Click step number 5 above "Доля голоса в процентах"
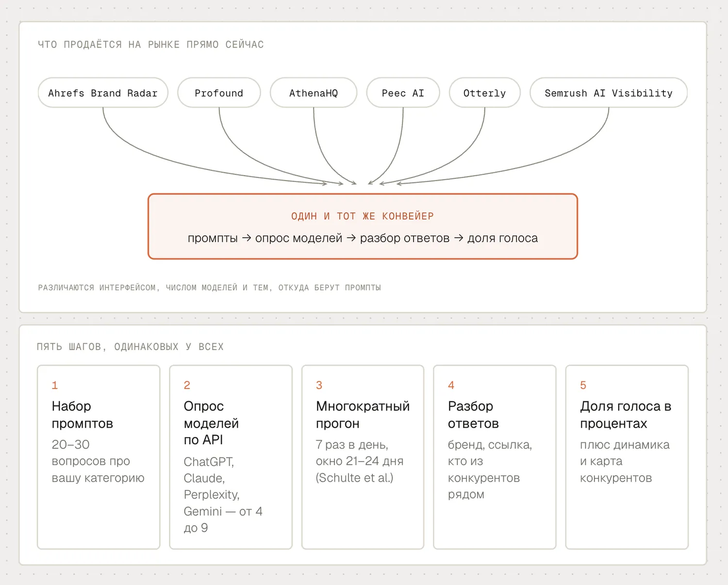Screen dimensions: 728x585 tap(583, 385)
